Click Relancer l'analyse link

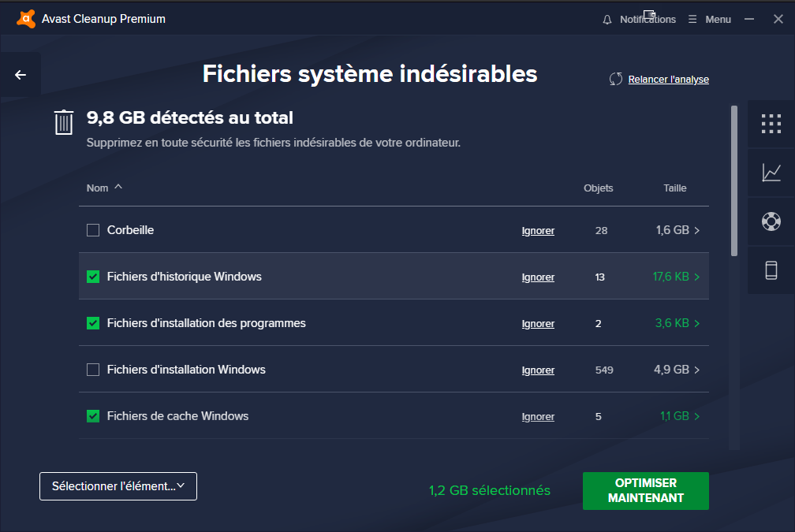[x=668, y=80]
